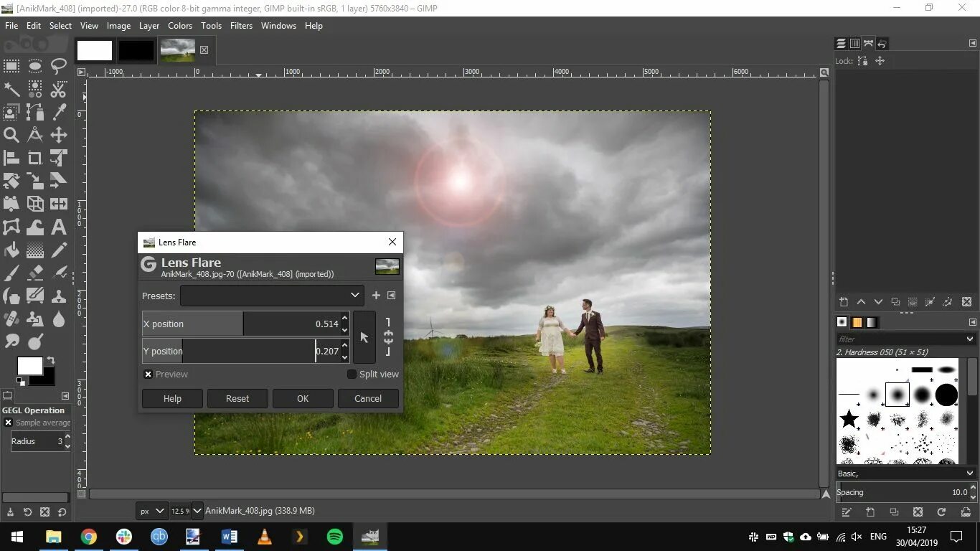Select the Eraser tool
980x551 pixels.
point(34,273)
